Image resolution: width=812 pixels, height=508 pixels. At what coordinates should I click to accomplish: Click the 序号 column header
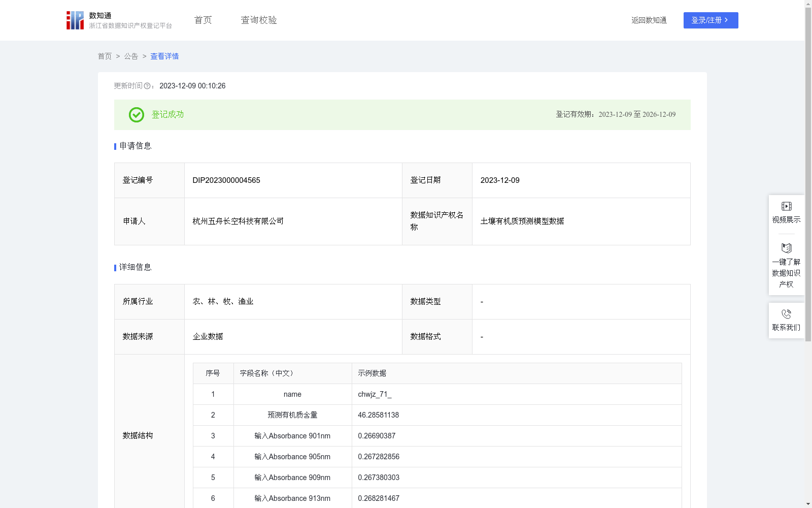(x=213, y=373)
